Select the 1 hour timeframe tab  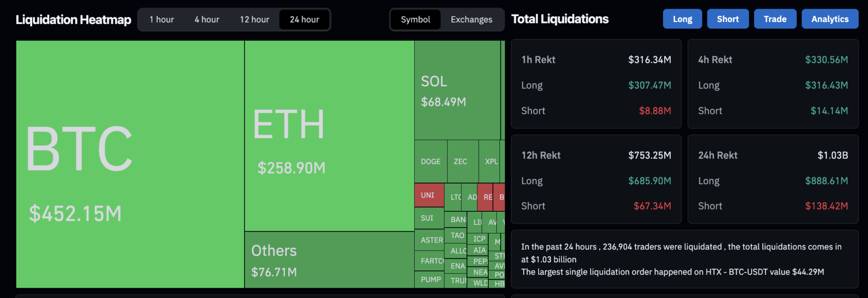tap(161, 19)
